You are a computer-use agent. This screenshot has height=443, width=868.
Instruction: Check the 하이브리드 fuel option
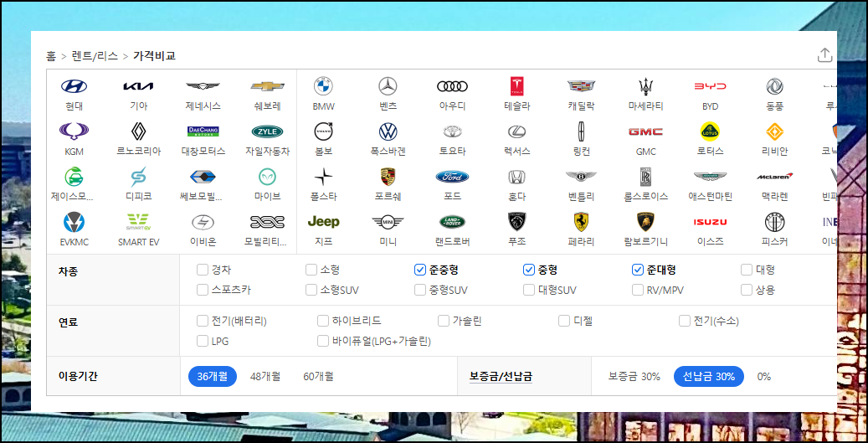pyautogui.click(x=323, y=321)
